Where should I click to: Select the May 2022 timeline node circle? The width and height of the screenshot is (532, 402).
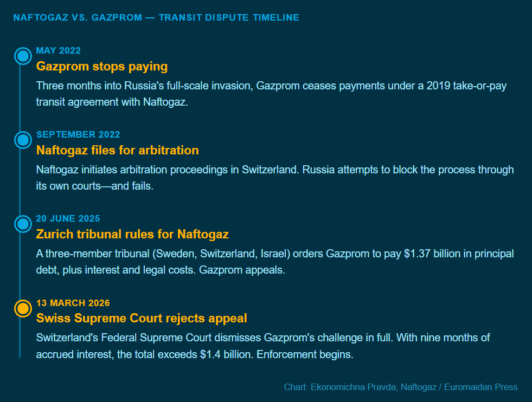pos(22,56)
